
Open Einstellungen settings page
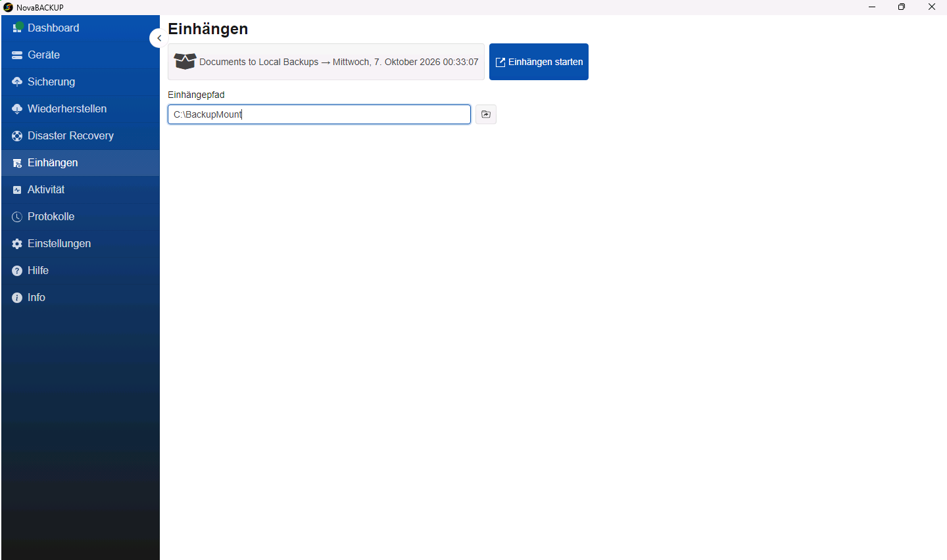80,244
